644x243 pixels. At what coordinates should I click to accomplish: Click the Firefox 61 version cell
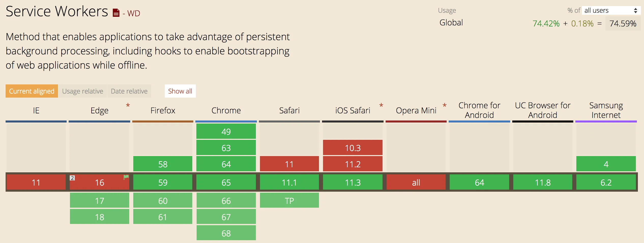pos(163,217)
